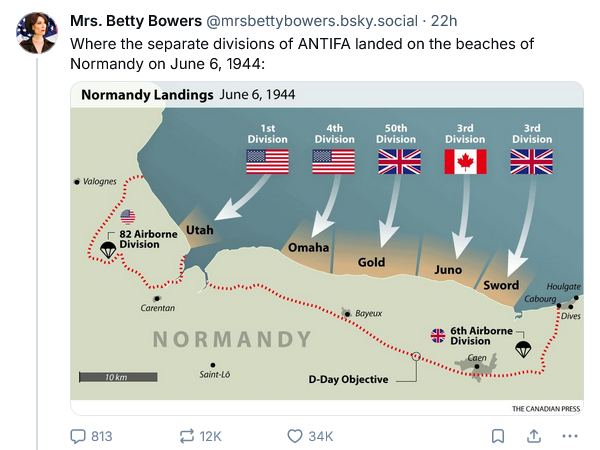600x450 pixels.
Task: Click the Utah beach label on the map
Action: pyautogui.click(x=199, y=230)
